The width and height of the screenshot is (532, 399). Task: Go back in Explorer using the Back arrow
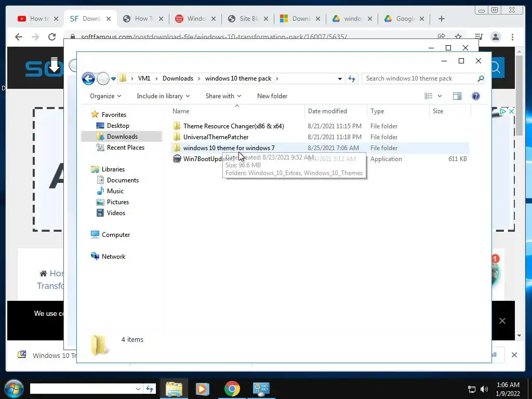88,79
